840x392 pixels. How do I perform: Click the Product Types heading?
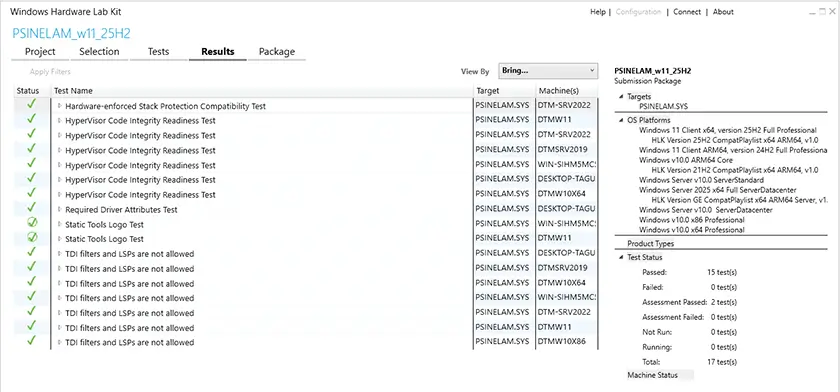(x=650, y=244)
